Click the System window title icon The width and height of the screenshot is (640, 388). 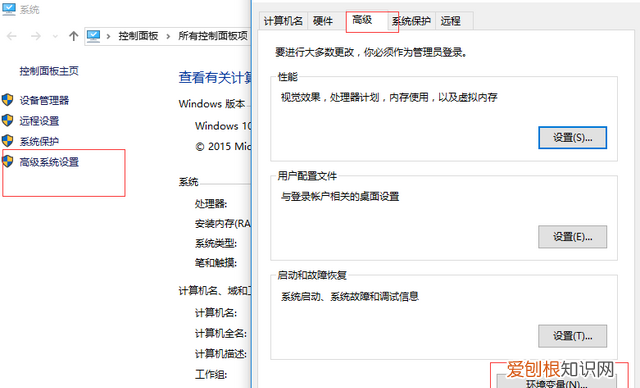(x=9, y=9)
